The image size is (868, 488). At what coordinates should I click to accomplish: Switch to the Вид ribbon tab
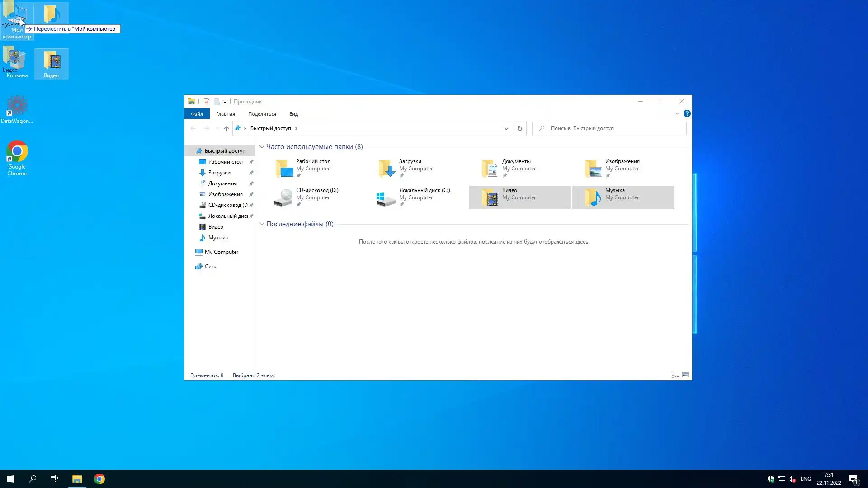click(x=293, y=114)
